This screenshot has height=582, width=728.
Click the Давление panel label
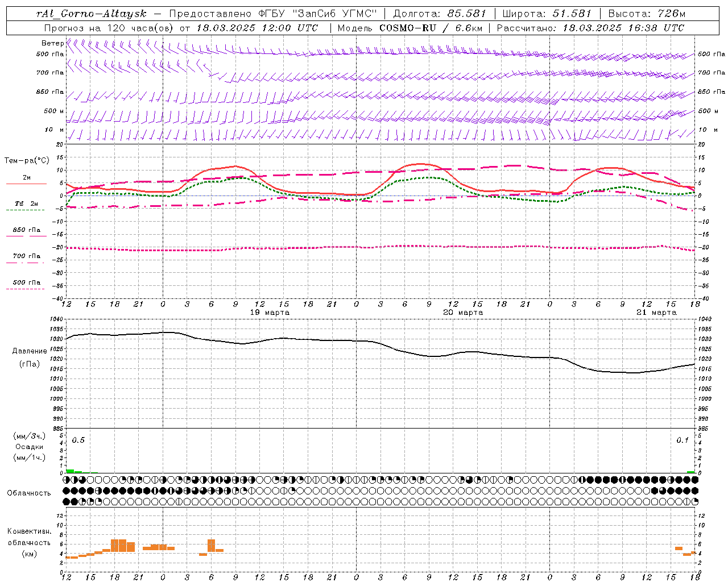coord(30,351)
